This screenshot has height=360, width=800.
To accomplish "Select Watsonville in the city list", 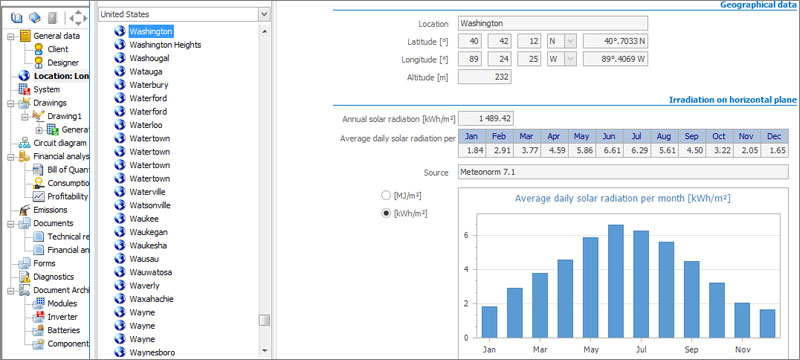I will [150, 205].
